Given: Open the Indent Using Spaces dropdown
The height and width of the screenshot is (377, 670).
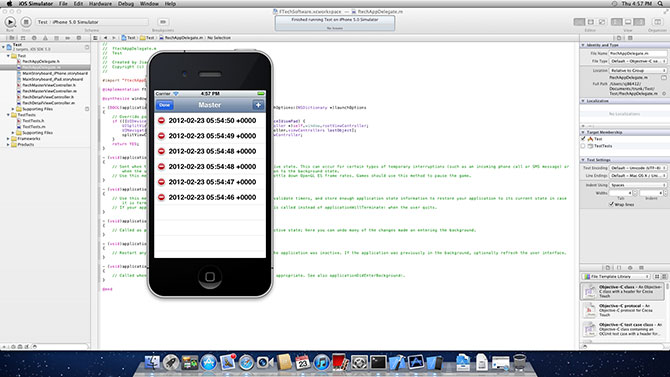Looking at the screenshot, I should pos(638,185).
